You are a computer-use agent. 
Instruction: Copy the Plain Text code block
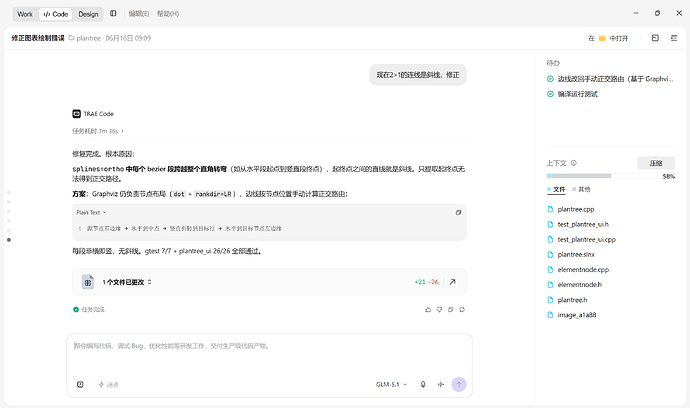458,213
